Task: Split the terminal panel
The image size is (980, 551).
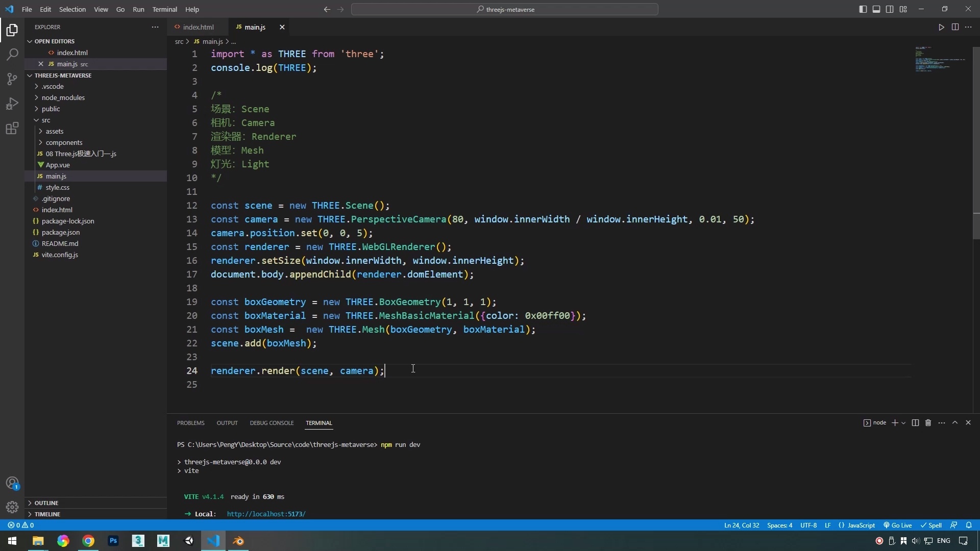Action: (915, 423)
